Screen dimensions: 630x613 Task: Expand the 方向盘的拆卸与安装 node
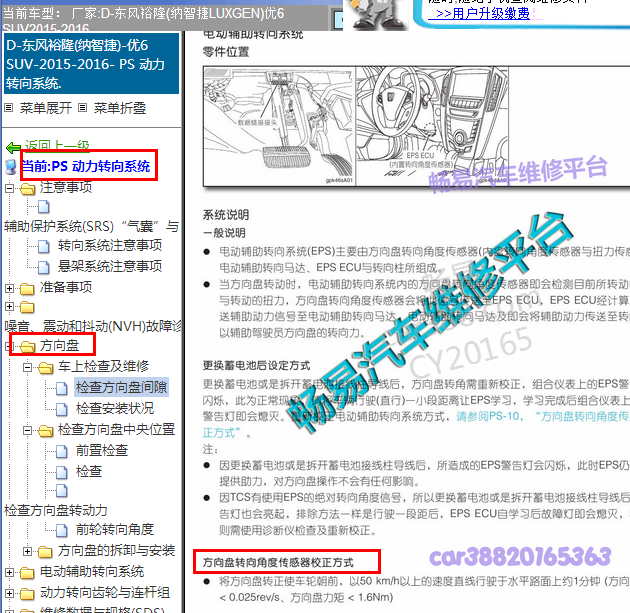(27, 552)
